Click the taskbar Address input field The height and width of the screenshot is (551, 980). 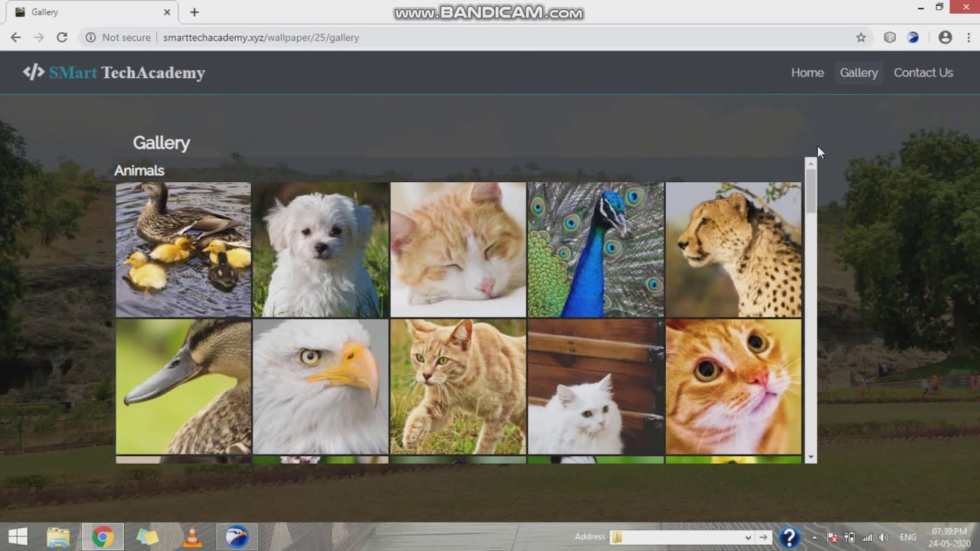[x=676, y=537]
